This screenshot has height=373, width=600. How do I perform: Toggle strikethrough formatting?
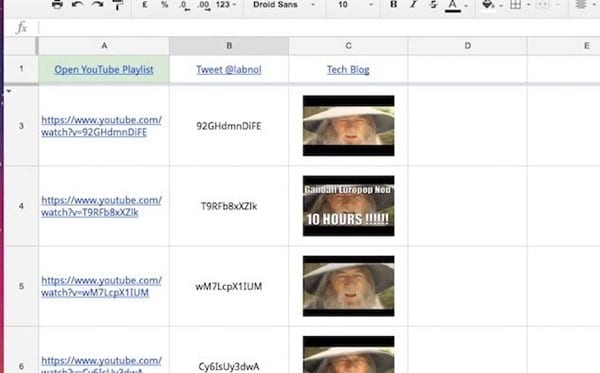[x=433, y=5]
